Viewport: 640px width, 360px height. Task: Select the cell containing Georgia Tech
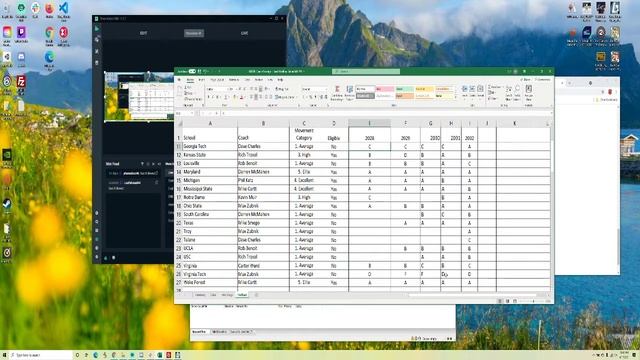click(x=210, y=146)
